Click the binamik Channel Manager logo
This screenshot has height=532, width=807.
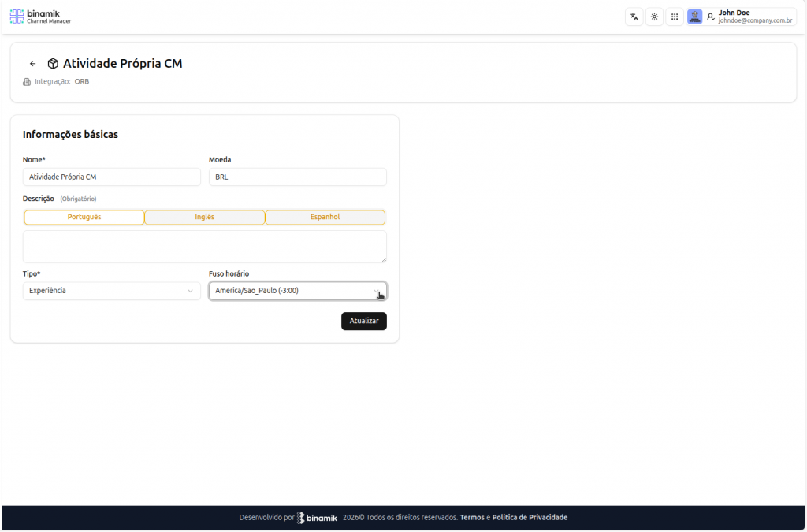click(x=40, y=17)
